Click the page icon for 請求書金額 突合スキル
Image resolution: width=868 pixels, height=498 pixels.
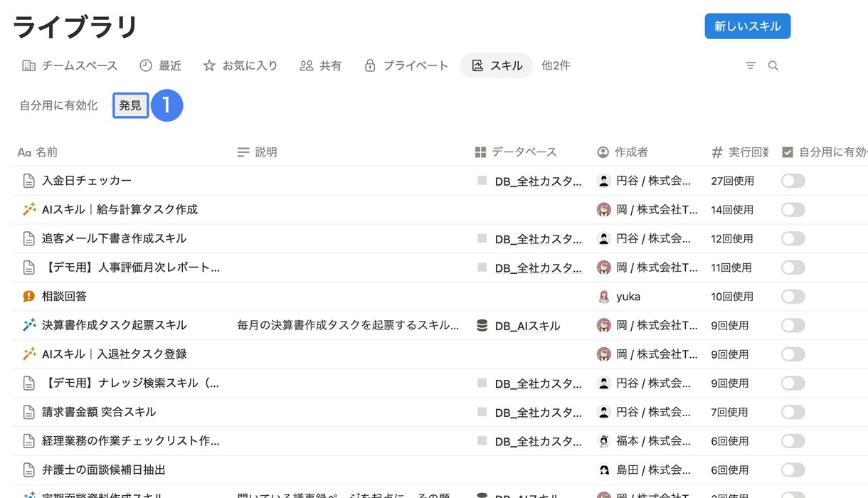tap(28, 412)
